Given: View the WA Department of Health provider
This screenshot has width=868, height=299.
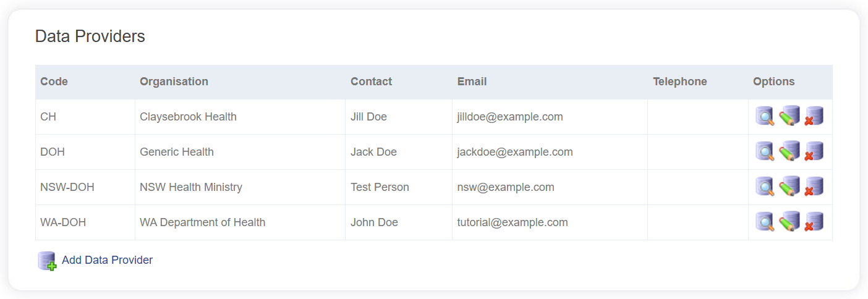Looking at the screenshot, I should pos(765,222).
